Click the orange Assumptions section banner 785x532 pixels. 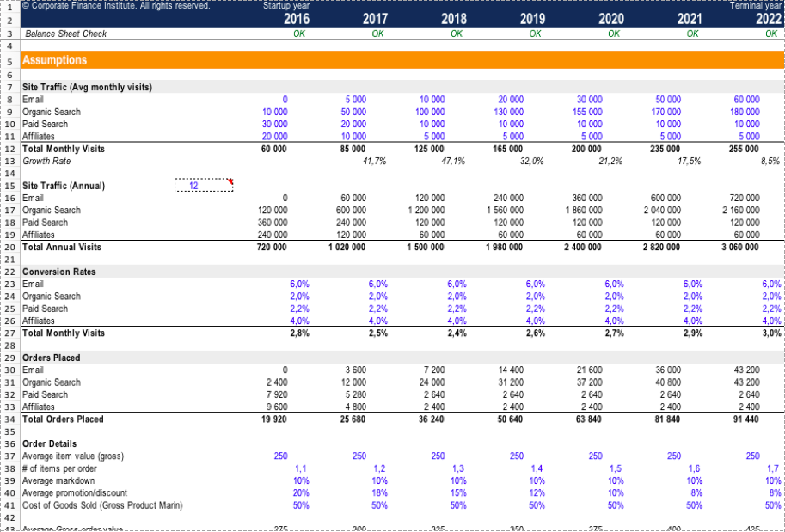[x=401, y=60]
